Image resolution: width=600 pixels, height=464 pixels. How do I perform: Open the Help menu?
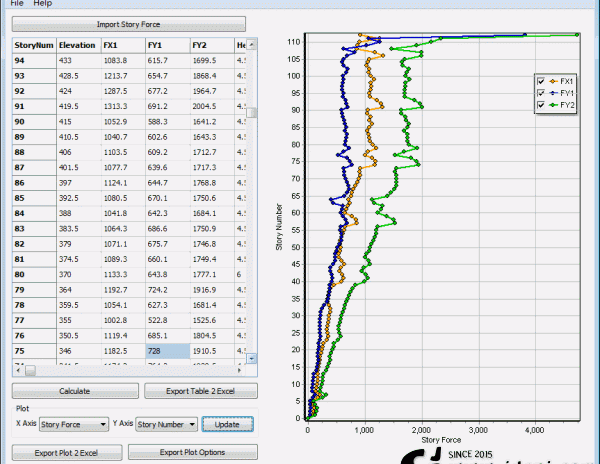[43, 4]
